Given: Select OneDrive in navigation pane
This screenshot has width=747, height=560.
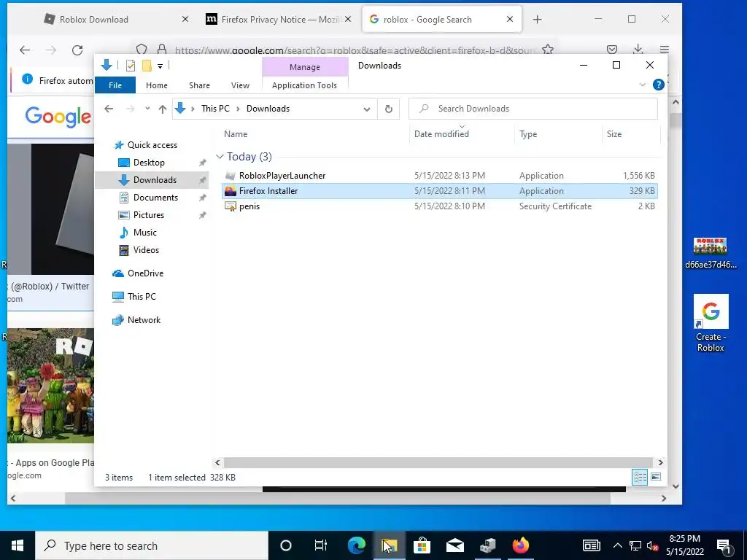Looking at the screenshot, I should [x=145, y=273].
